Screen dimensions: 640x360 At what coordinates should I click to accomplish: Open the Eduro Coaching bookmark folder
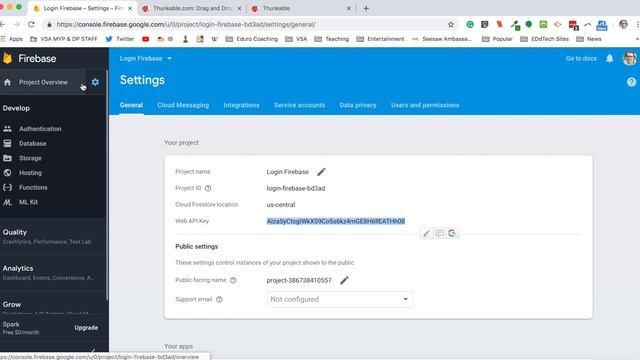251,39
